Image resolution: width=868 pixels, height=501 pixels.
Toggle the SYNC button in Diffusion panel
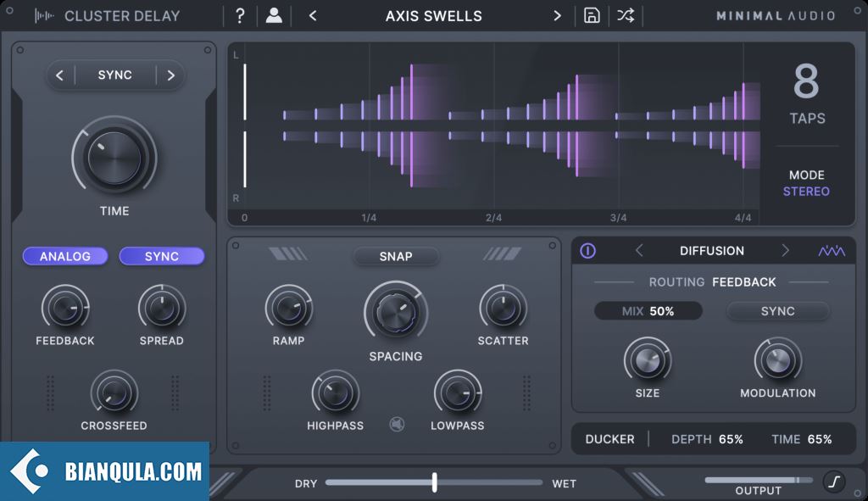(778, 311)
